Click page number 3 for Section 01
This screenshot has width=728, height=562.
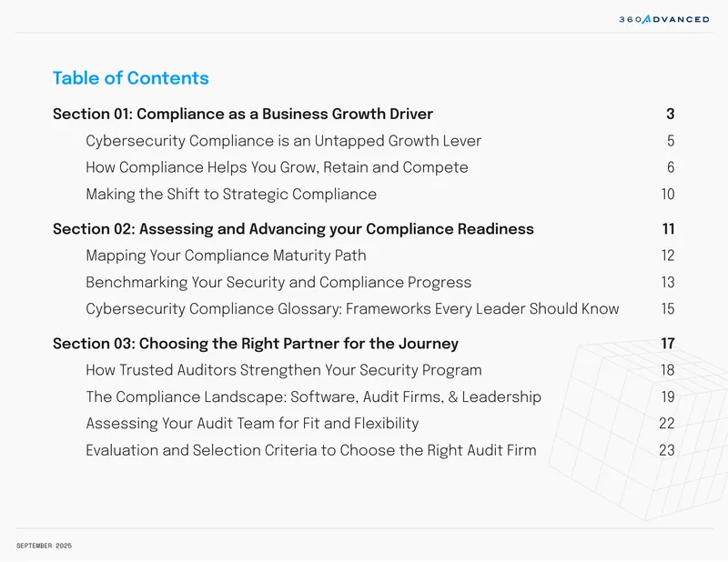670,115
